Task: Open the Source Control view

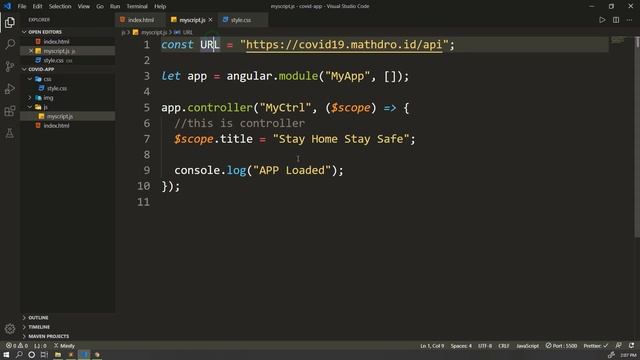Action: tap(10, 66)
